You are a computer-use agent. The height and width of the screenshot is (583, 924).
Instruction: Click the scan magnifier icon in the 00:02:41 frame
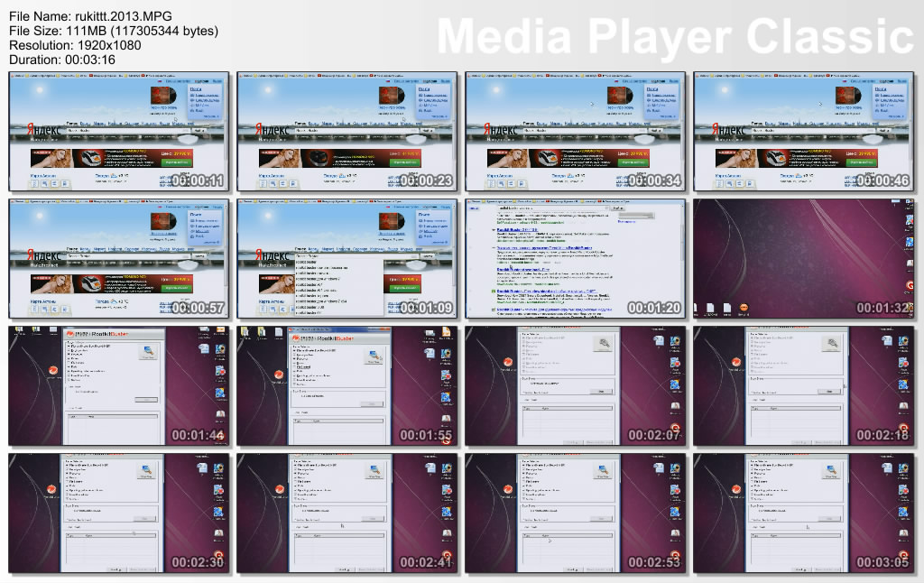pos(374,470)
